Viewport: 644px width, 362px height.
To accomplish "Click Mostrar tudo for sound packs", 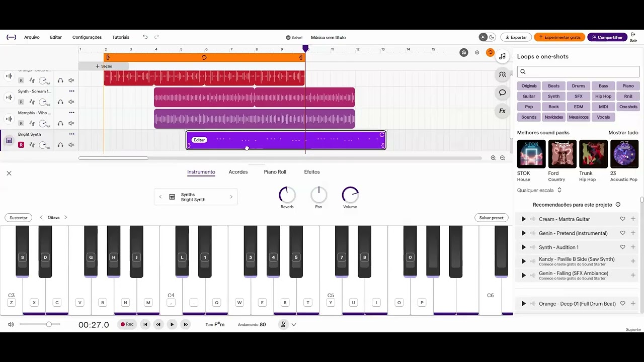I will tap(623, 133).
